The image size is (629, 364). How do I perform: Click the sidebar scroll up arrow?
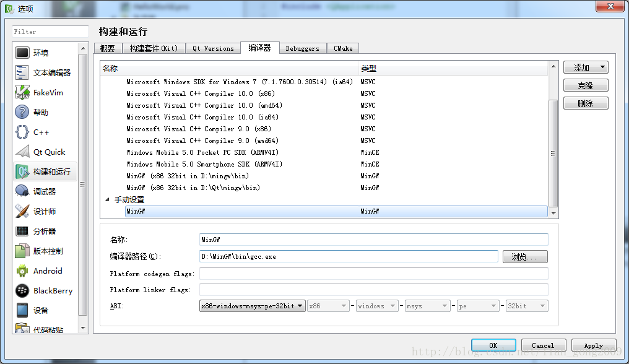pyautogui.click(x=83, y=48)
